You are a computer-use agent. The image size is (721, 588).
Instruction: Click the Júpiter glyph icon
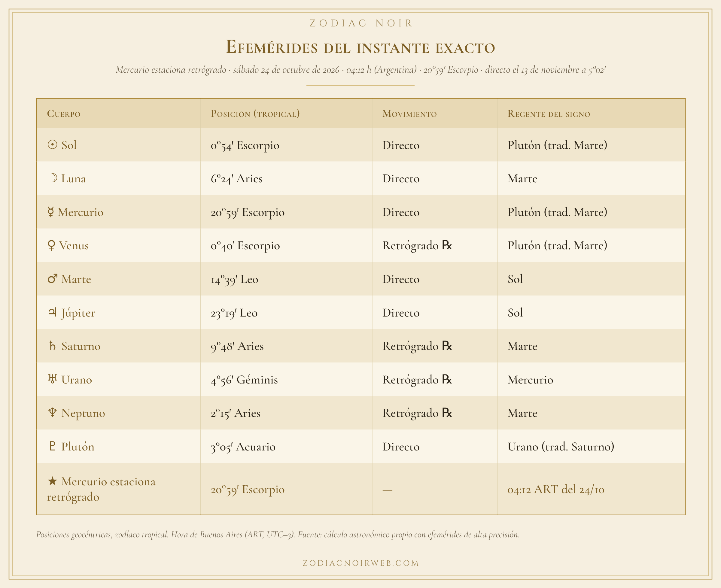click(53, 312)
